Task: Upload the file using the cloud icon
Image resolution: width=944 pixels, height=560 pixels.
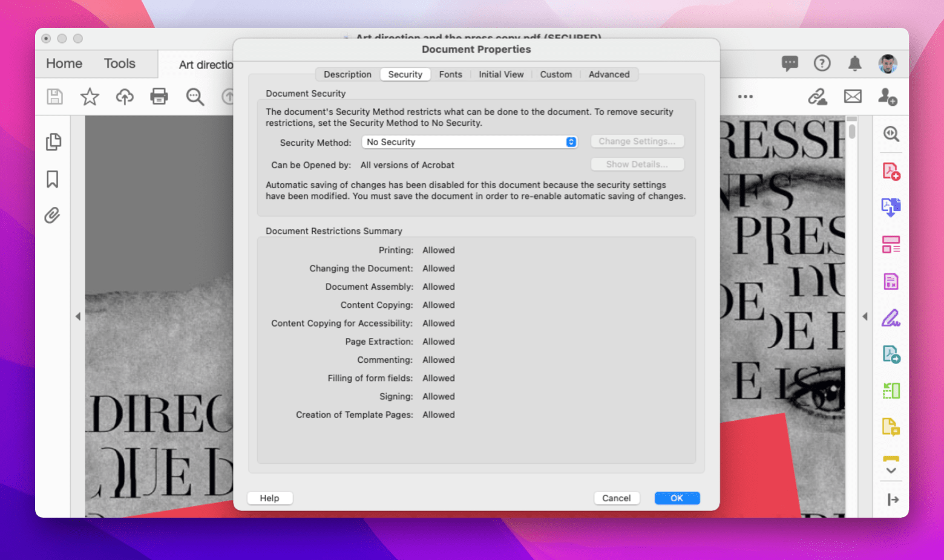Action: click(124, 96)
